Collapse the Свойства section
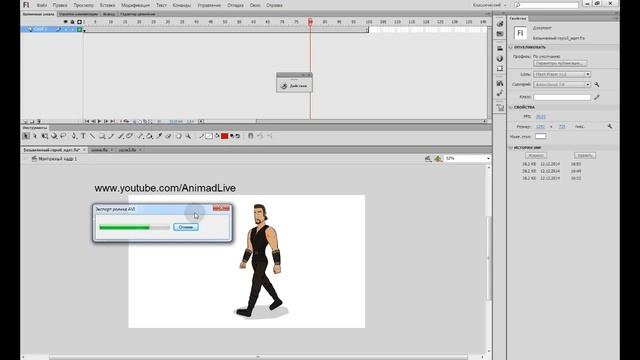Screen dimensions: 640x360 (x=511, y=107)
